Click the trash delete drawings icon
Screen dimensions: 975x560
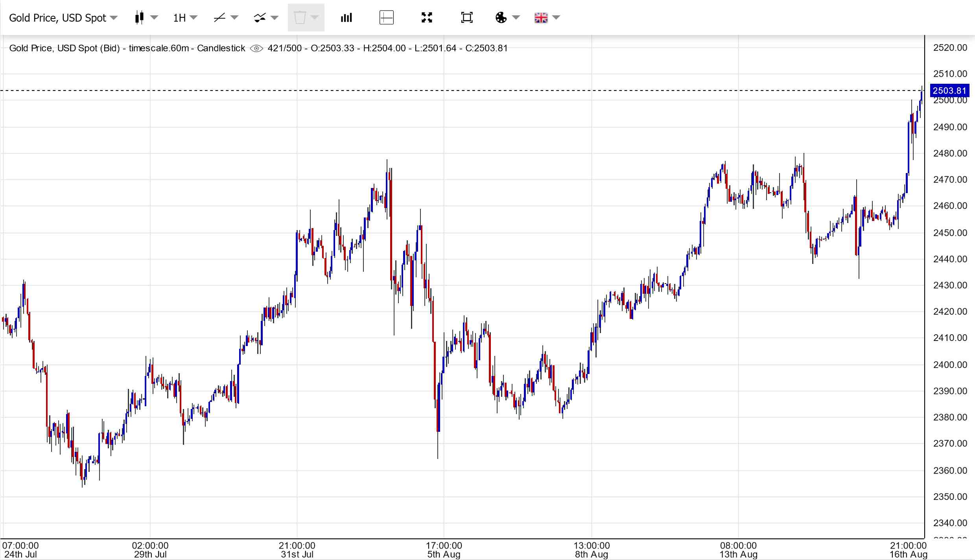pos(300,18)
